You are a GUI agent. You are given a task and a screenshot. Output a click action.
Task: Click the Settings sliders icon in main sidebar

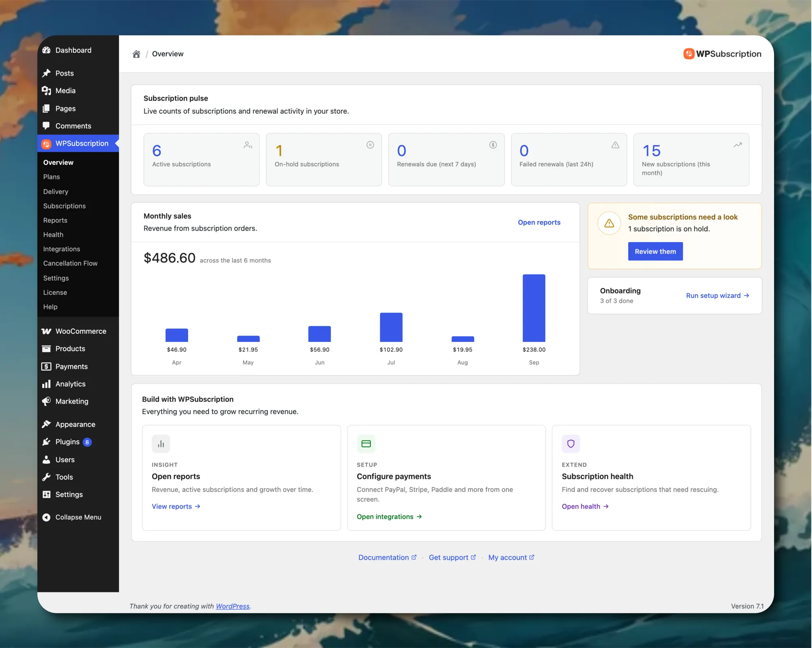pyautogui.click(x=46, y=495)
